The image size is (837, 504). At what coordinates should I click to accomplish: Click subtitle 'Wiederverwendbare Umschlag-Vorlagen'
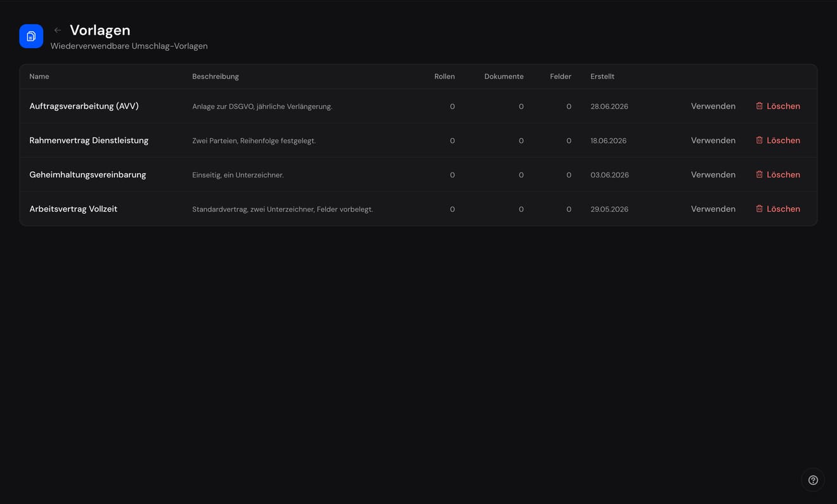point(129,46)
